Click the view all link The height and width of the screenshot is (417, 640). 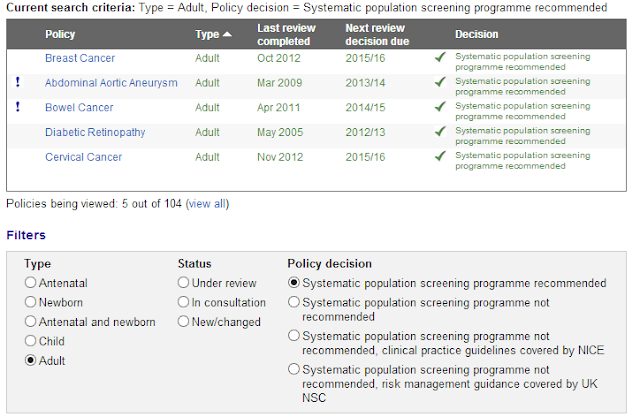(207, 204)
